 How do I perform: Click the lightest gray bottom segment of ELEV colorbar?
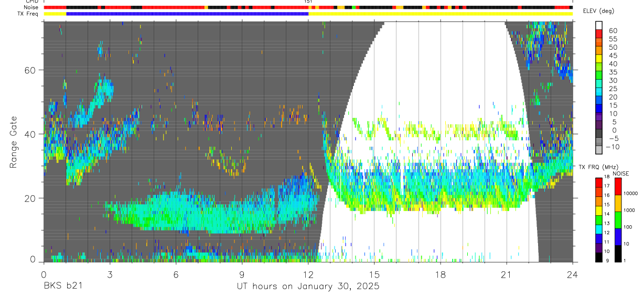click(599, 150)
